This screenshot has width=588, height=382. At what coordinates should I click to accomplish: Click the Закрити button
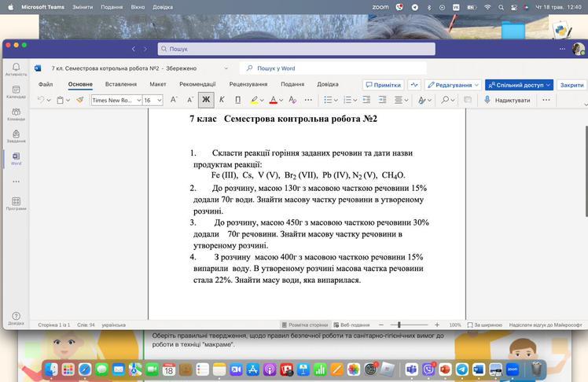tap(571, 85)
